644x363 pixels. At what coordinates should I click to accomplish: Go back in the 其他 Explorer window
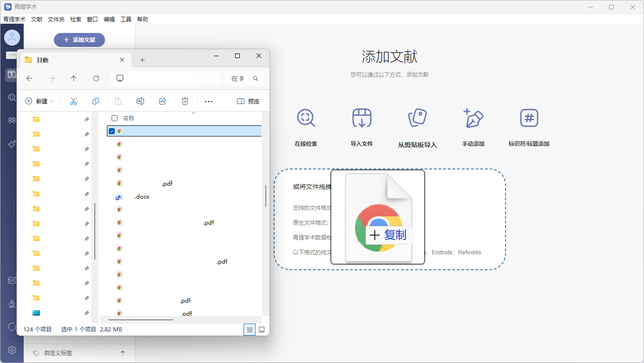click(29, 78)
